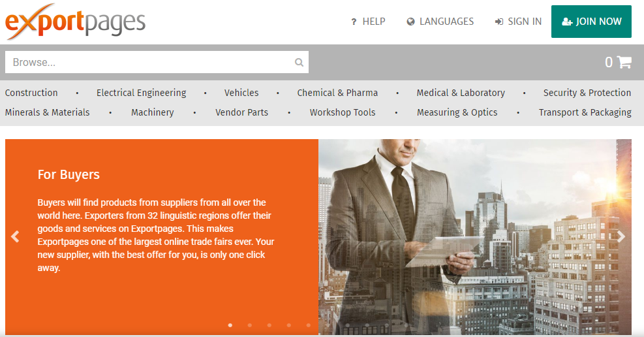Image resolution: width=644 pixels, height=337 pixels.
Task: Select the first carousel indicator dot
Action: 230,325
